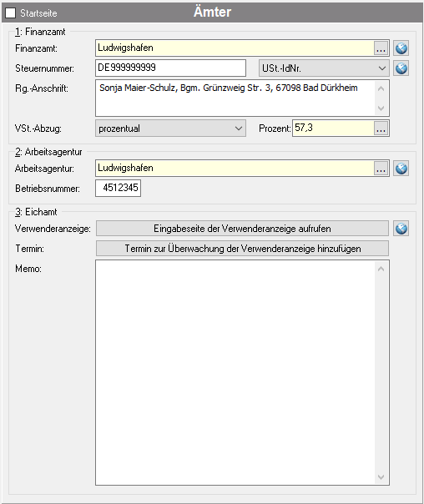Click Termin zur Überwachung der Verwenderanzeige hinzufügen
The height and width of the screenshot is (504, 424).
coord(242,249)
